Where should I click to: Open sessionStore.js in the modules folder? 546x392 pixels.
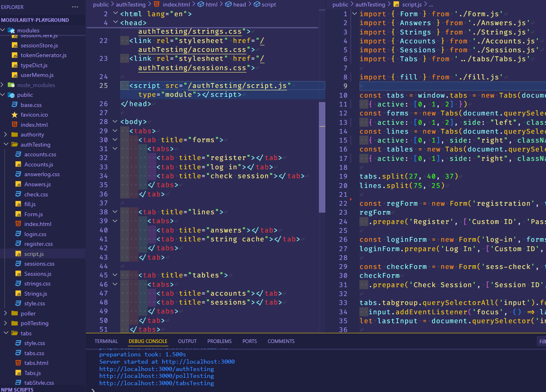(x=39, y=45)
